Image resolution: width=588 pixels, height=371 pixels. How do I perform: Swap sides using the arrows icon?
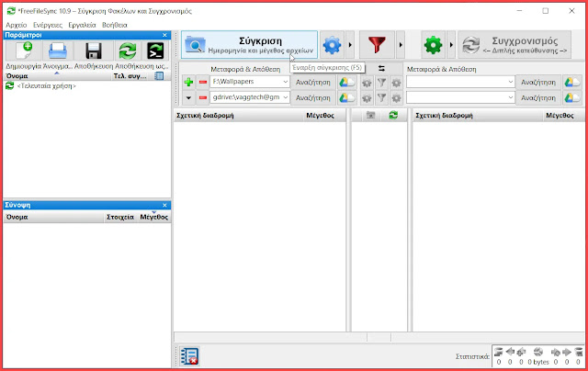point(381,69)
